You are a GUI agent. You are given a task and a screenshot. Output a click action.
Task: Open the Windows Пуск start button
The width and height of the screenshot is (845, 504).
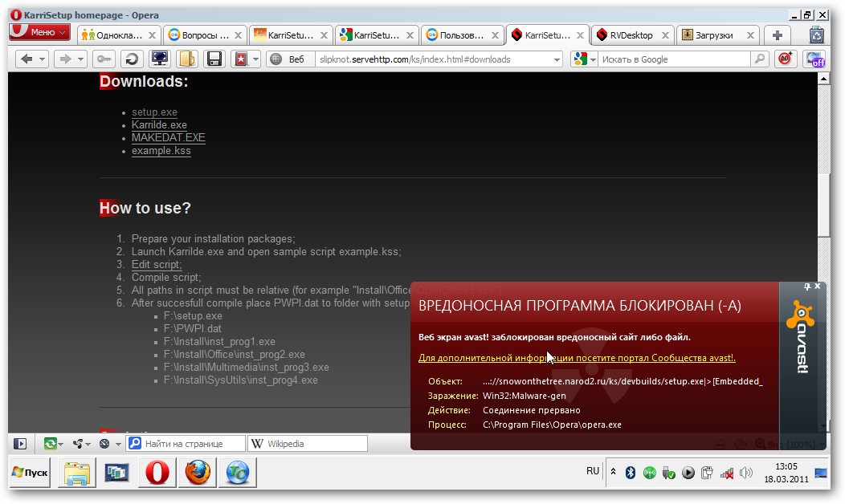tap(30, 472)
